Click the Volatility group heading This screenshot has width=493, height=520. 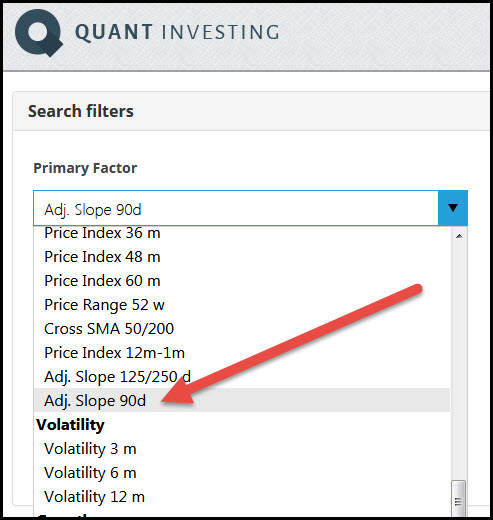70,425
